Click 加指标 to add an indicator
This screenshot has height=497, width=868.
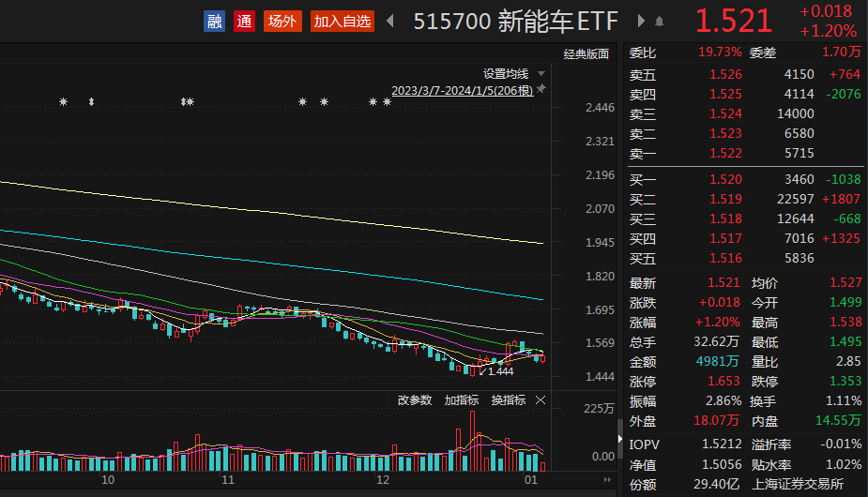[x=462, y=400]
